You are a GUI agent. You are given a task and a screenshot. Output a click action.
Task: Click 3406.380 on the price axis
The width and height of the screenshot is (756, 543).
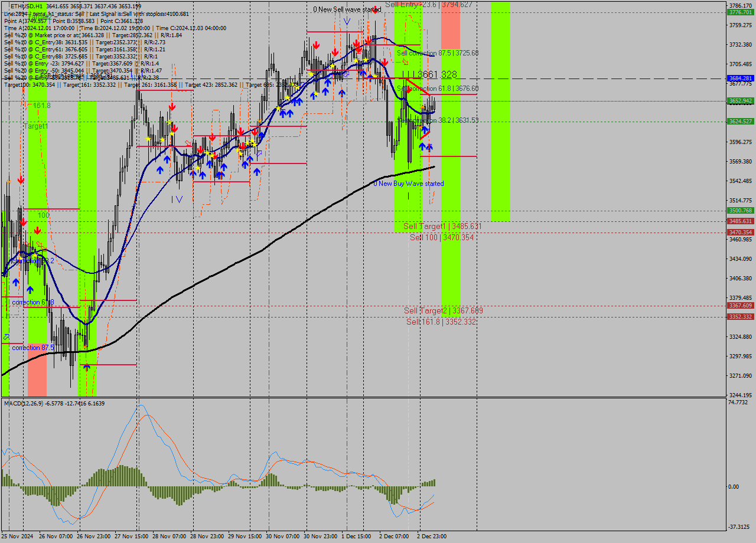(741, 278)
